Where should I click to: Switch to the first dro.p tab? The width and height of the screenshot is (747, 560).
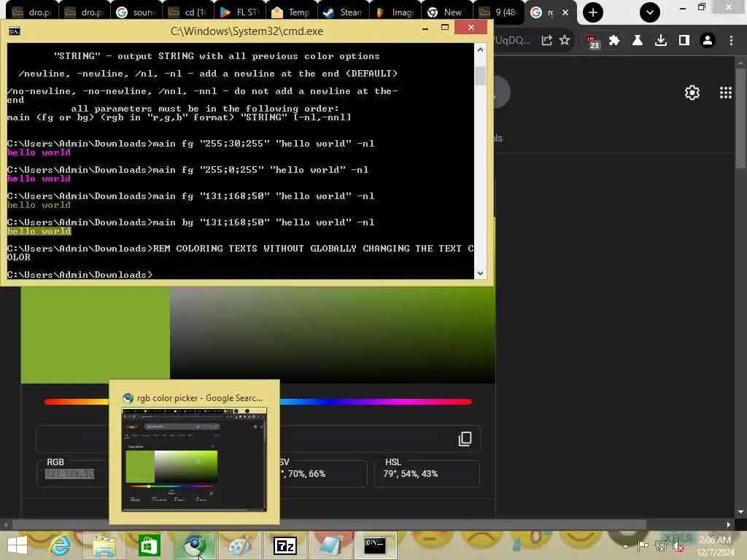pyautogui.click(x=32, y=12)
